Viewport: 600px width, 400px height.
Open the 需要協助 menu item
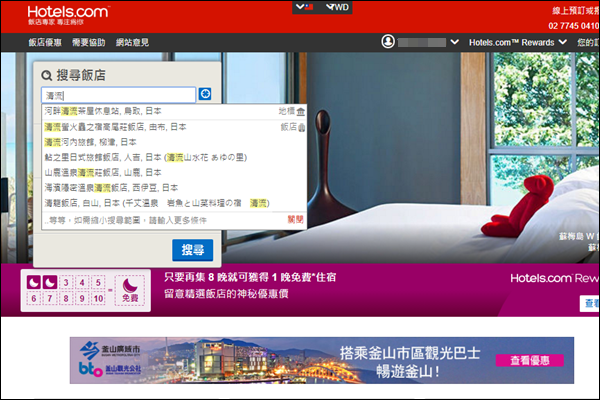point(88,42)
